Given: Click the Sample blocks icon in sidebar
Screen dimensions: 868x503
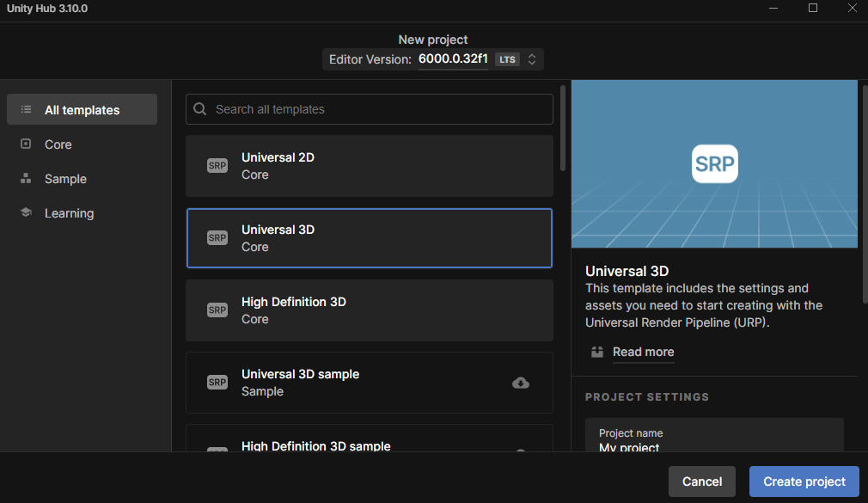Looking at the screenshot, I should 26,178.
